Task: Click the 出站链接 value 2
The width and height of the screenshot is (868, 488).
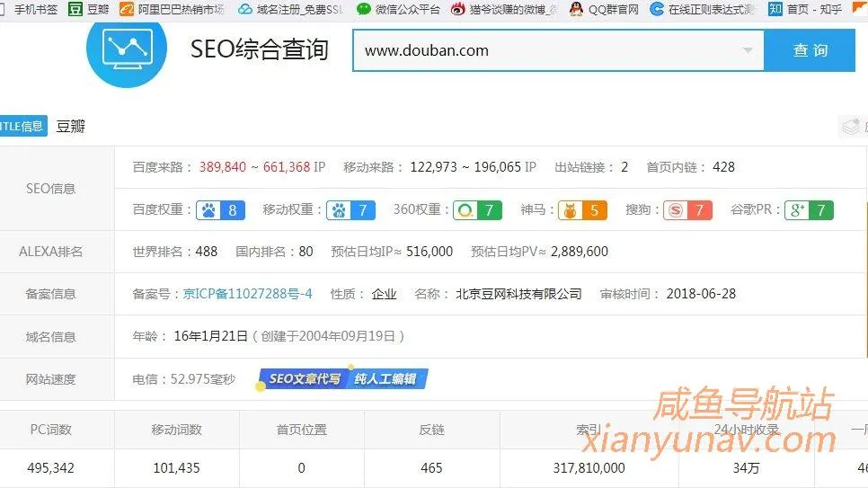Action: (x=624, y=167)
